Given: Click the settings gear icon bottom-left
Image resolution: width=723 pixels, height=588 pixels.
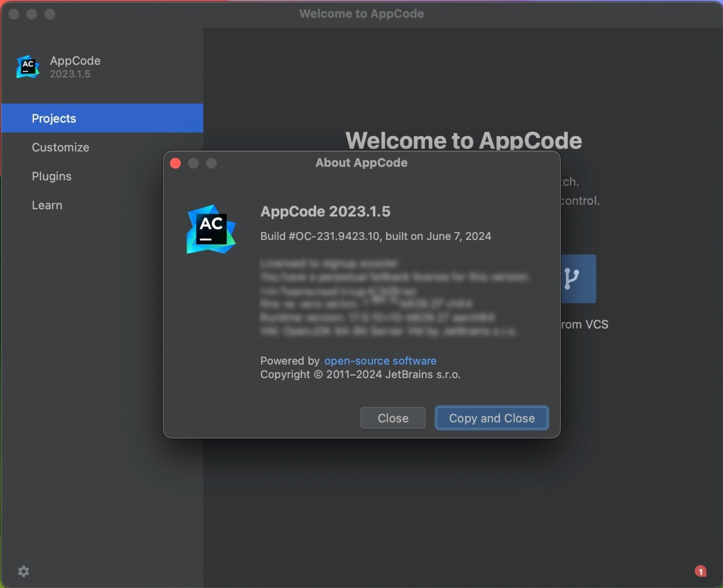Looking at the screenshot, I should (24, 571).
